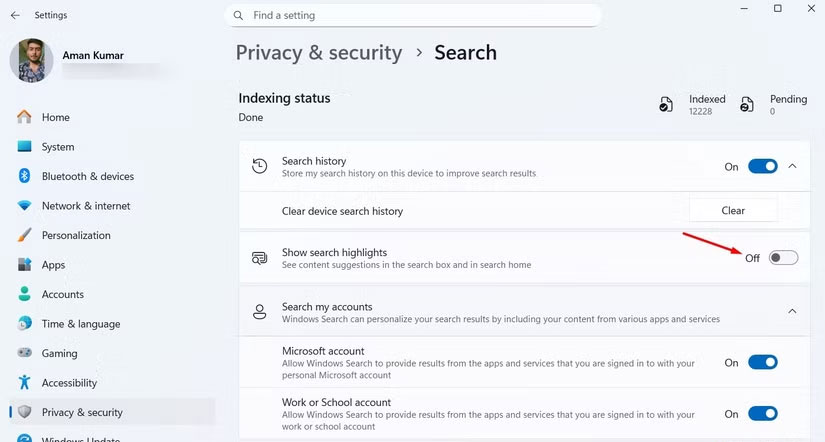Viewport: 825px width, 442px height.
Task: Click the Find a setting search box
Action: tap(420, 16)
